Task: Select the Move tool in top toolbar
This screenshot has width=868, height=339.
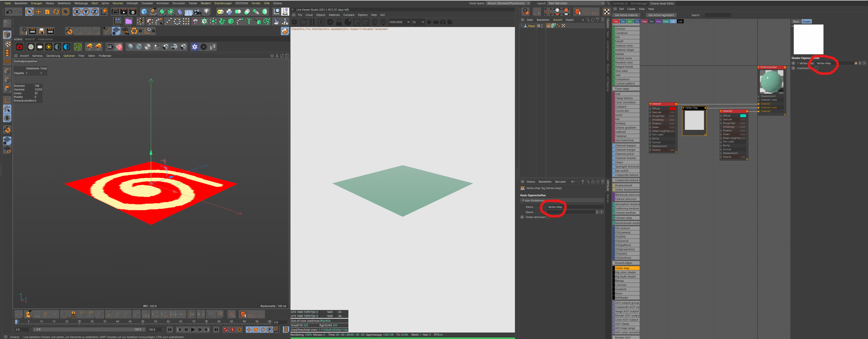Action: coord(38,12)
